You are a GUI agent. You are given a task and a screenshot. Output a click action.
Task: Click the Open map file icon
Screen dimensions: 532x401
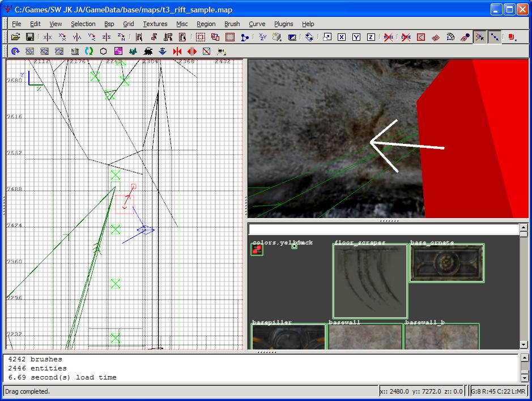[x=16, y=37]
